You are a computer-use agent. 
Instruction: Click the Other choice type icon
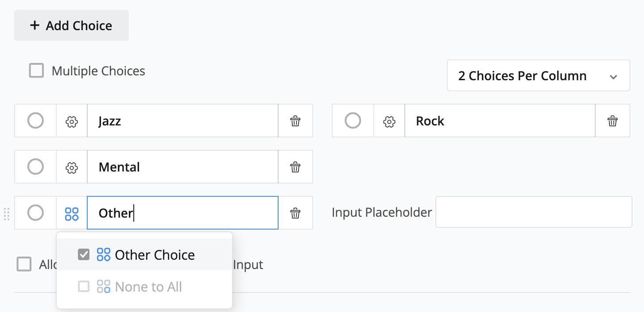pos(72,213)
